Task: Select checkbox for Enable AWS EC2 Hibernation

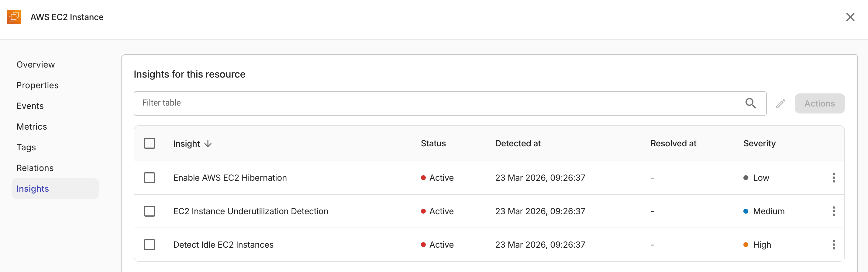Action: click(149, 177)
